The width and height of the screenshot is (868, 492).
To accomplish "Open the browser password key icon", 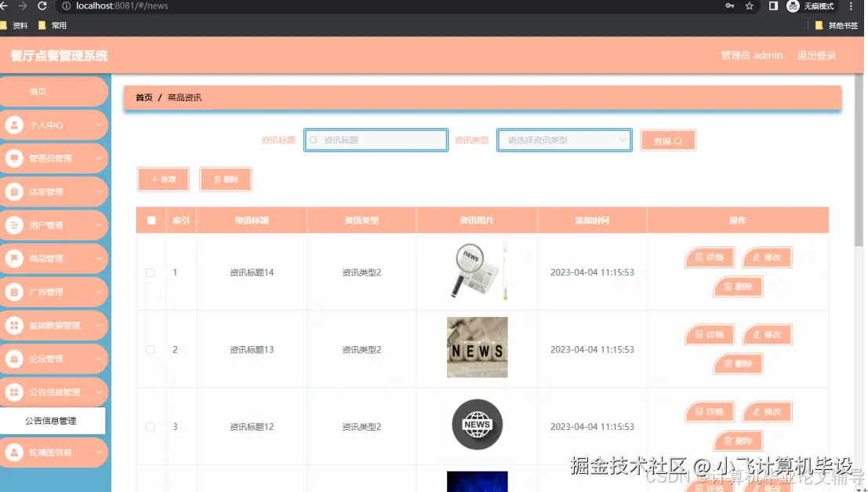I will click(x=730, y=5).
